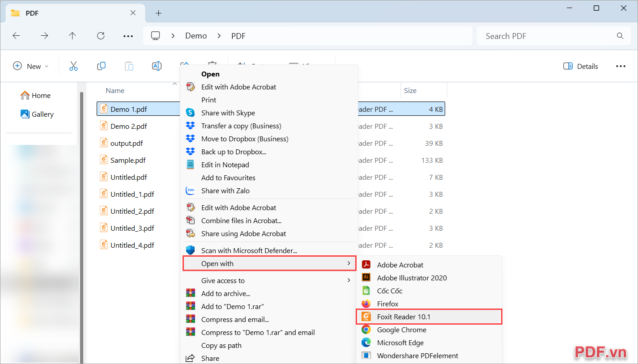Toggle the Details pane button
The image size is (638, 364).
(581, 66)
